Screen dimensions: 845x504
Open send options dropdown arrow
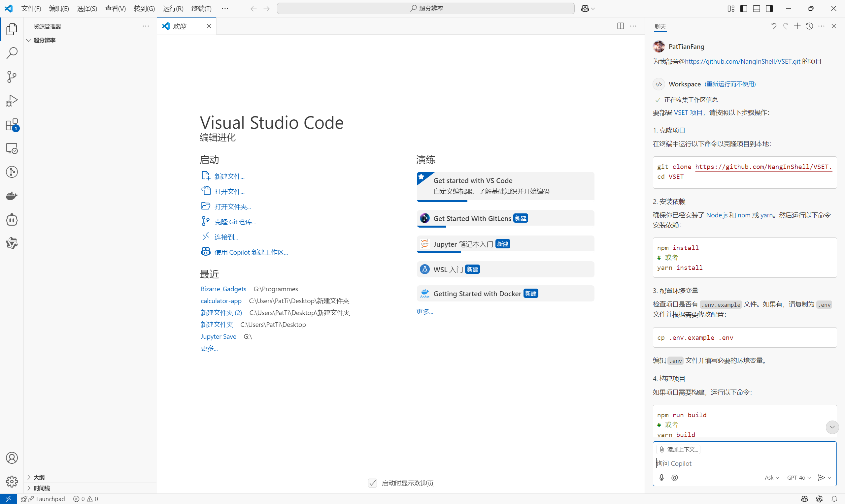830,478
